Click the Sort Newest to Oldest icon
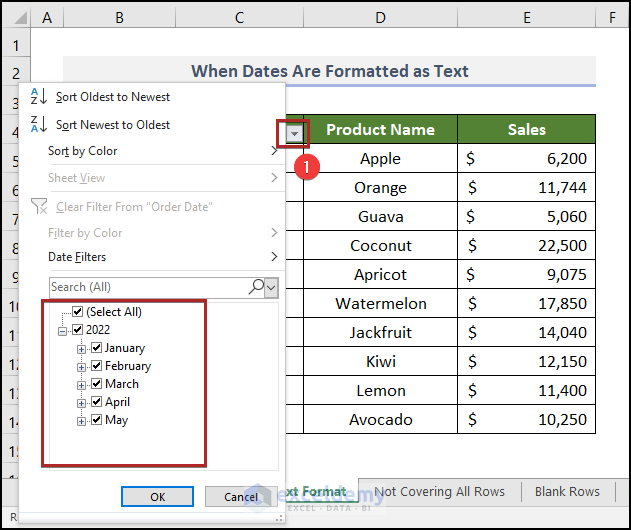 [x=39, y=125]
